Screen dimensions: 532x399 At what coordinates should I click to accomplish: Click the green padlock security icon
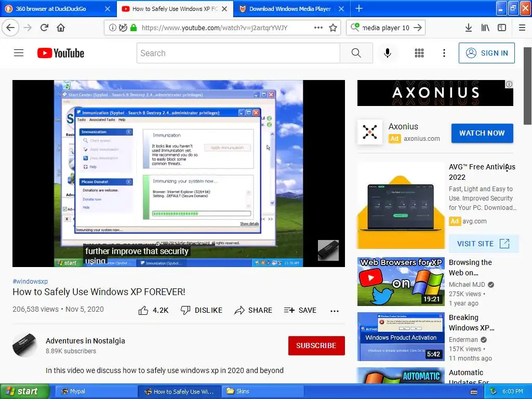134,28
